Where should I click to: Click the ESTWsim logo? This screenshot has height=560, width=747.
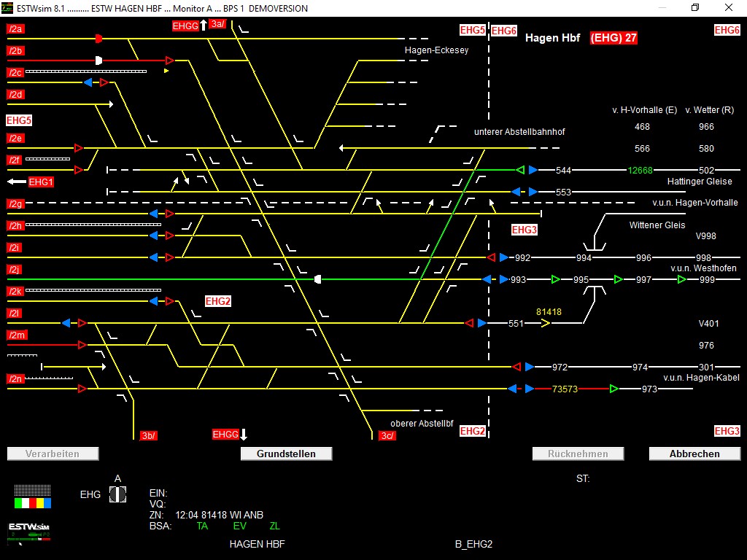(29, 532)
